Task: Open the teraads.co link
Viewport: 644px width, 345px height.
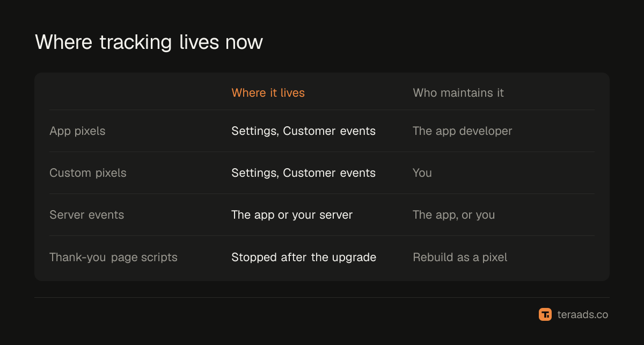Action: pos(582,314)
